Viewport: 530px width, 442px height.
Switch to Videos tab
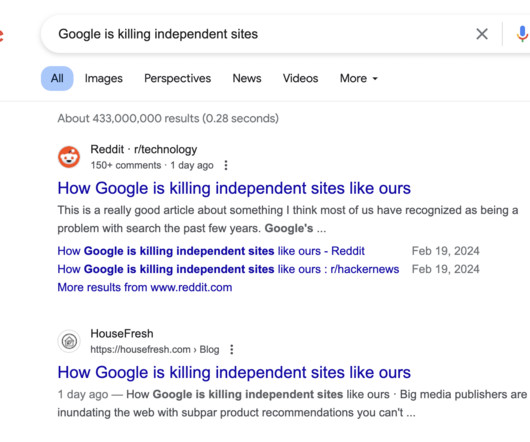coord(300,78)
